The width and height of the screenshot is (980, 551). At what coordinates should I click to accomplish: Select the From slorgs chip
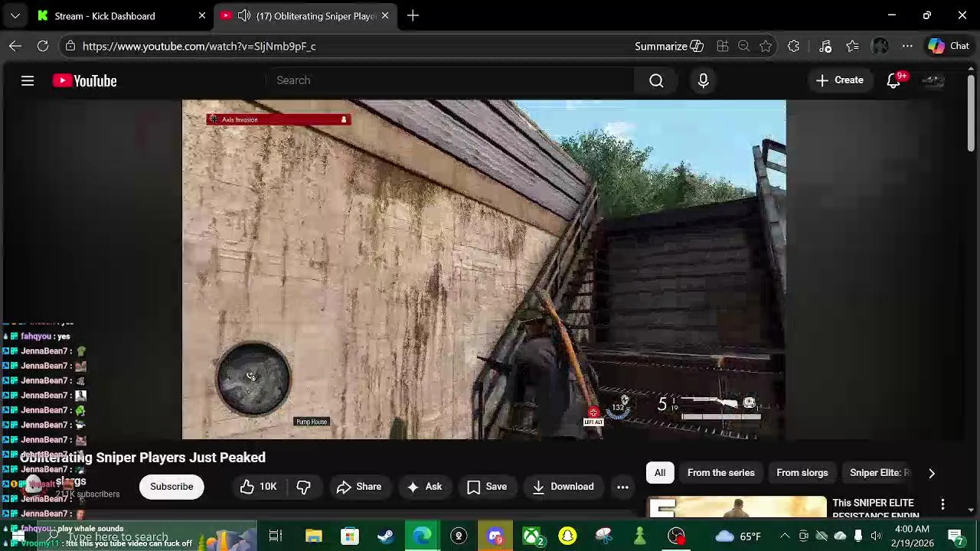point(802,473)
